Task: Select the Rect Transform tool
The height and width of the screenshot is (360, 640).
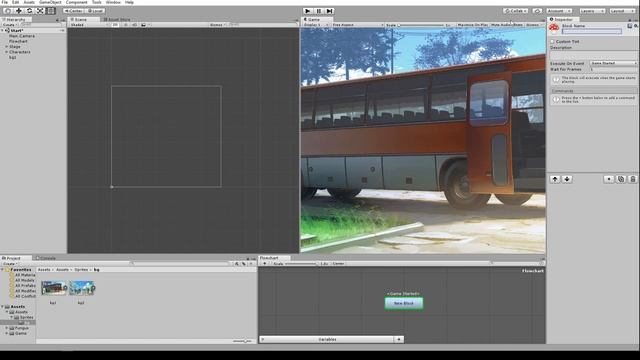Action: pyautogui.click(x=51, y=11)
